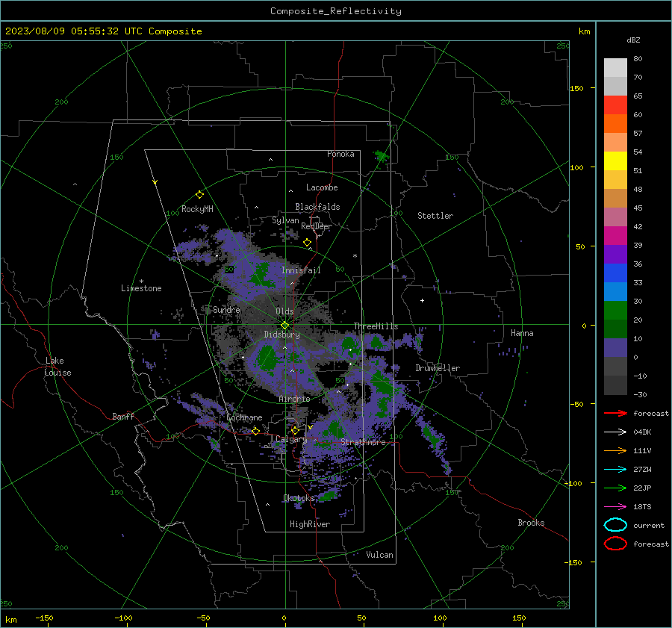Click the Sundre city label

(226, 309)
